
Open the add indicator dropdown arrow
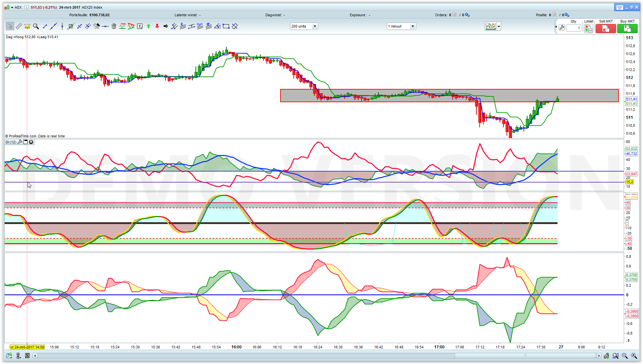click(499, 26)
